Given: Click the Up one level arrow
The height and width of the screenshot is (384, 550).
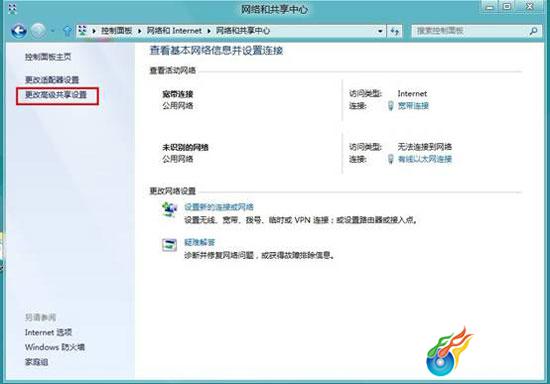Looking at the screenshot, I should click(x=67, y=31).
